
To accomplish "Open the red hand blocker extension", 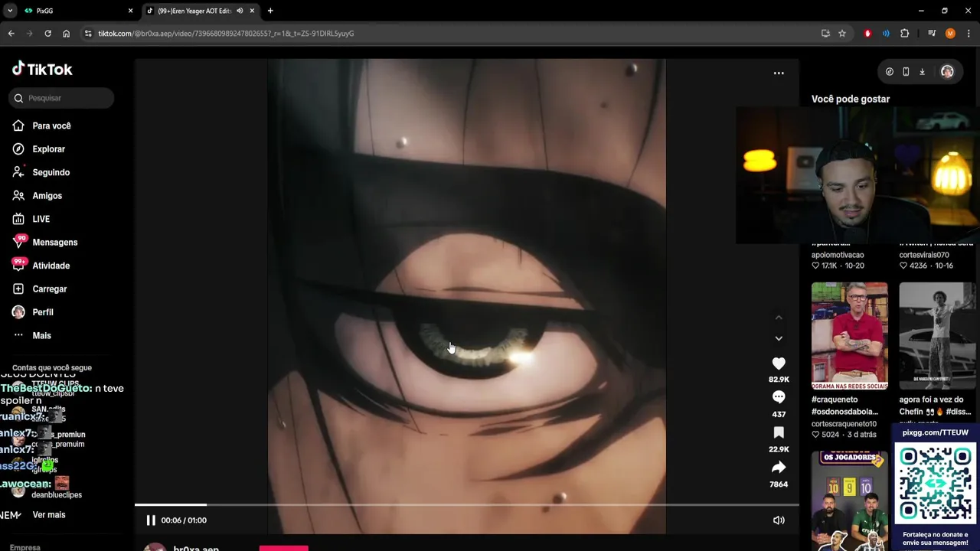I will [867, 34].
